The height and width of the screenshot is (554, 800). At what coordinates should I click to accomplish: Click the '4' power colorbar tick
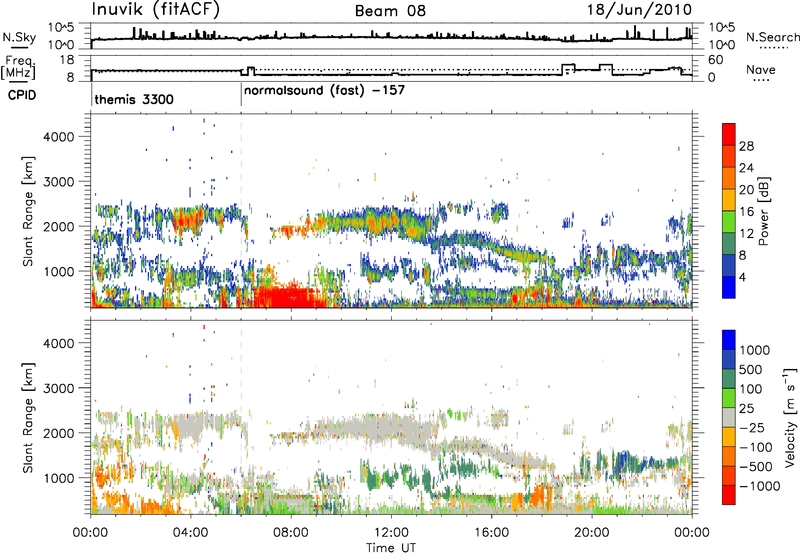coord(742,277)
